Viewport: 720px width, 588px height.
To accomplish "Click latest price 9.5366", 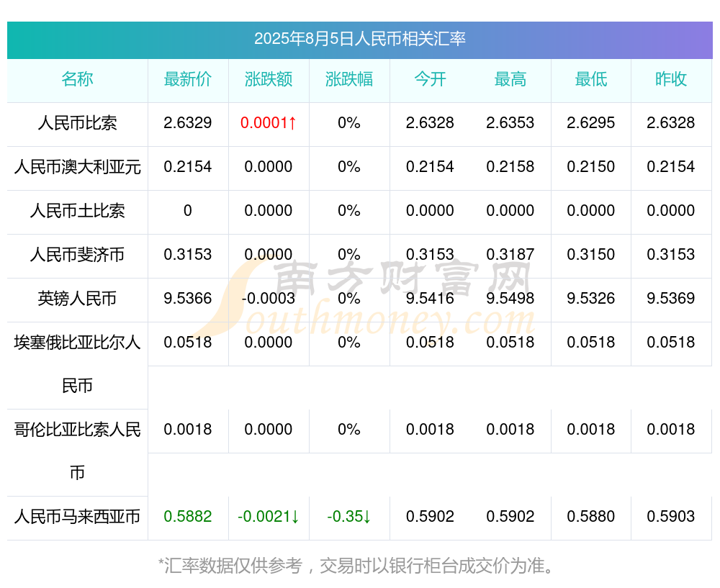I will point(188,298).
